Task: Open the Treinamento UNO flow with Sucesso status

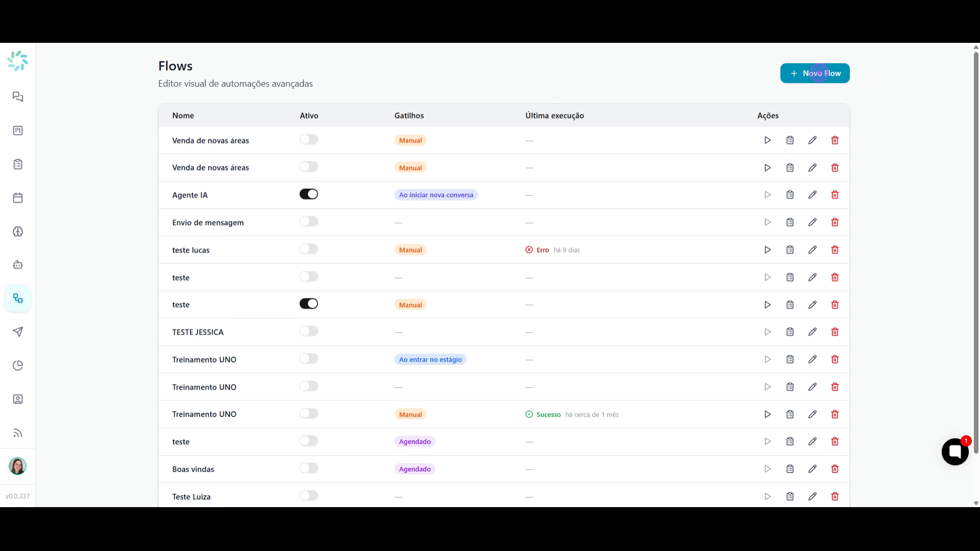Action: 204,414
